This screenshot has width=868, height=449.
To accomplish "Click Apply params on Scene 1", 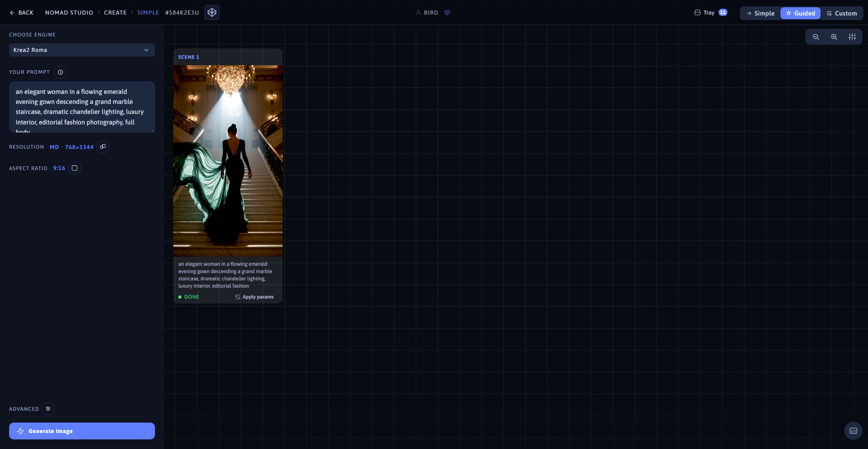I will tap(254, 297).
